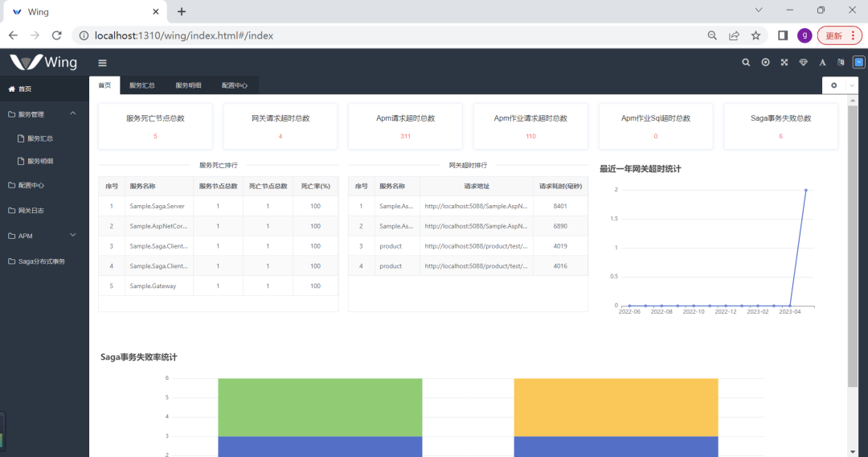
Task: Bookmark this page with the star icon
Action: [755, 35]
